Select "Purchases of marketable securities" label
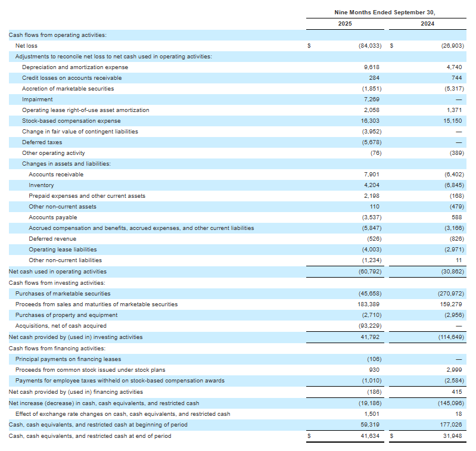Viewport: 476px width, 451px height. (x=63, y=294)
